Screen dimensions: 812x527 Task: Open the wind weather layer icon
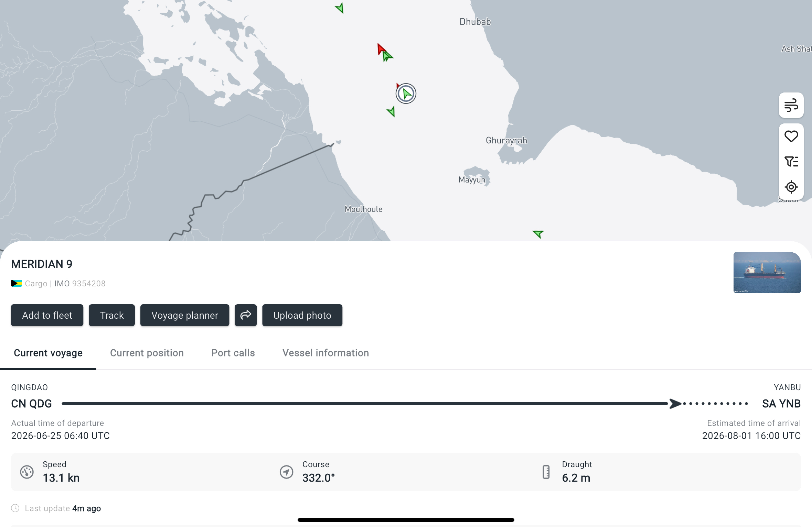(791, 105)
